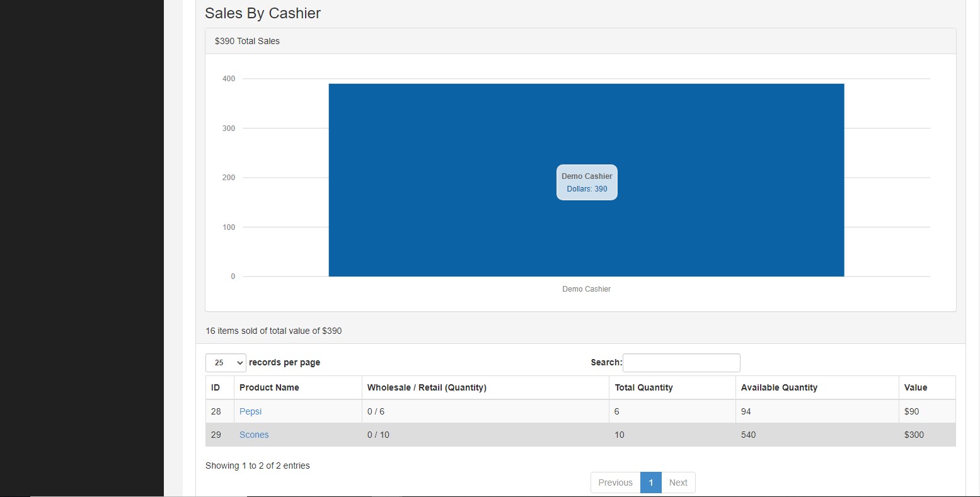Sort by Total Quantity column header
This screenshot has height=497, width=980.
pos(643,387)
